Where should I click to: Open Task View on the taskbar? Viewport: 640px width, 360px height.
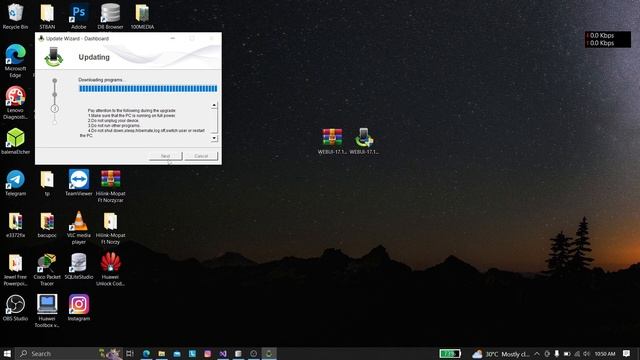click(130, 353)
